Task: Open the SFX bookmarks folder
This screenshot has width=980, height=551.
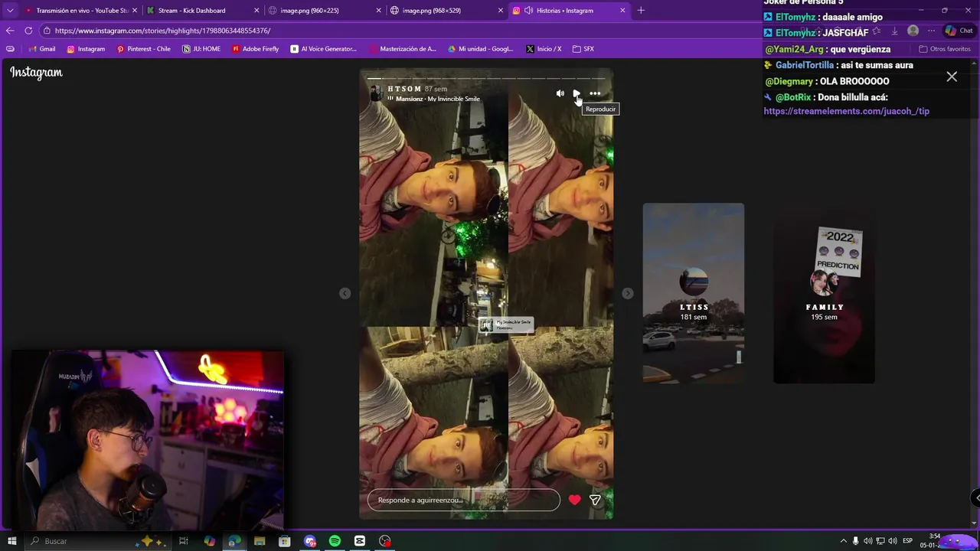Action: click(x=583, y=49)
